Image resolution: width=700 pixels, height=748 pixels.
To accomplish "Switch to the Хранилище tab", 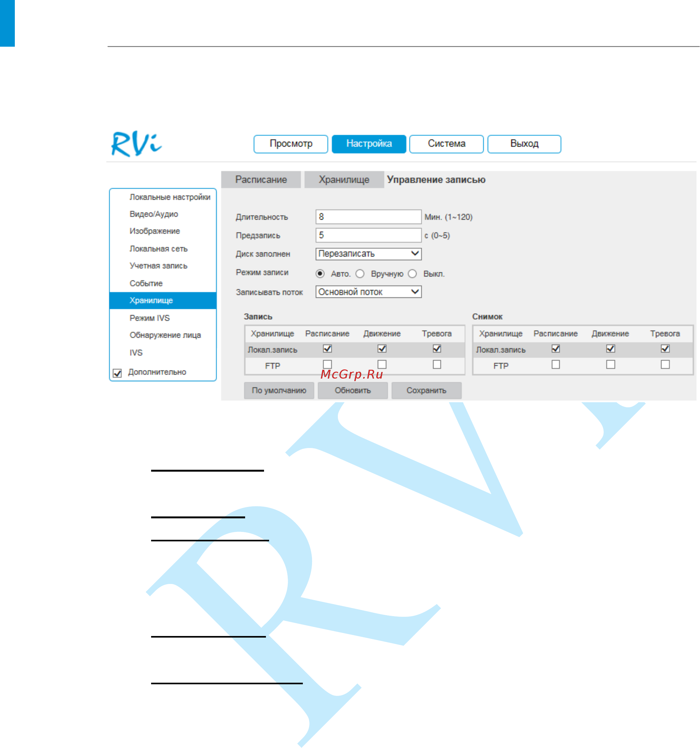I will (x=344, y=180).
